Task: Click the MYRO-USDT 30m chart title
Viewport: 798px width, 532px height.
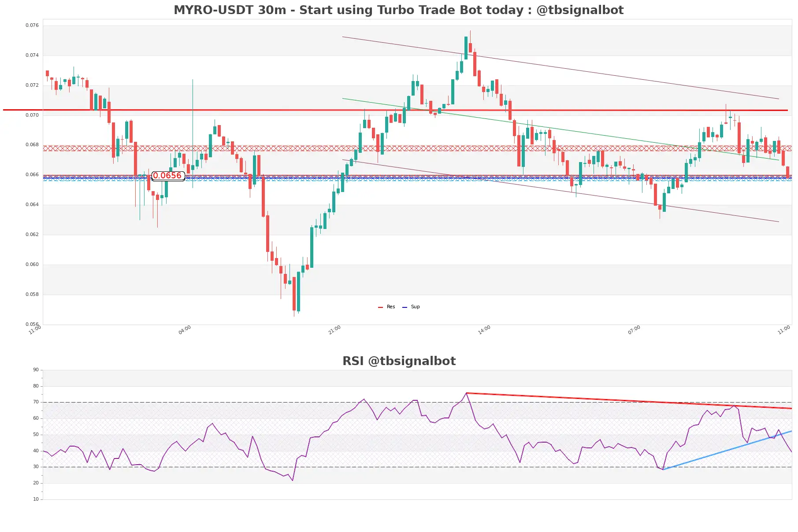Action: 398,10
